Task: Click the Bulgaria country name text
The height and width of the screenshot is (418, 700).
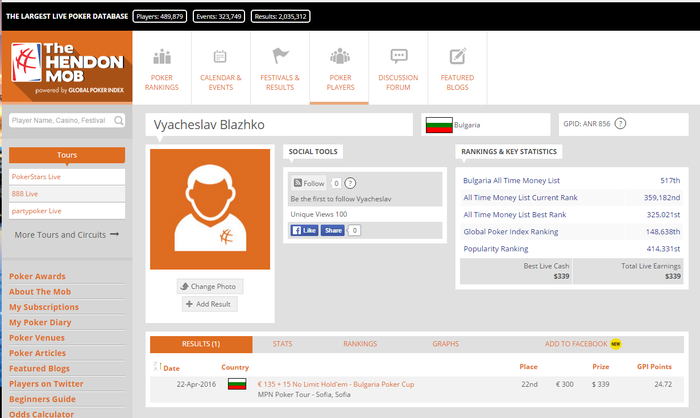Action: tap(467, 125)
